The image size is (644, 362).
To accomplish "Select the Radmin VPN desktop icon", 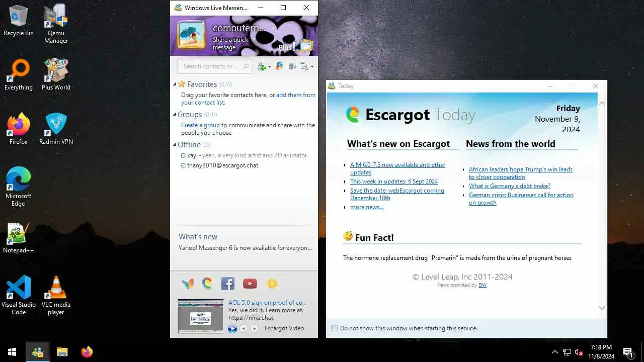I will (56, 129).
